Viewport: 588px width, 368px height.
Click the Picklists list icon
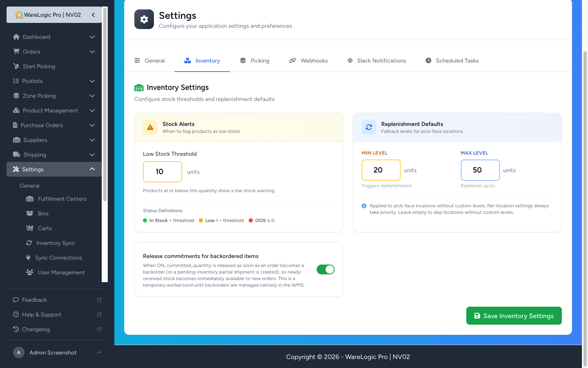[x=16, y=81]
